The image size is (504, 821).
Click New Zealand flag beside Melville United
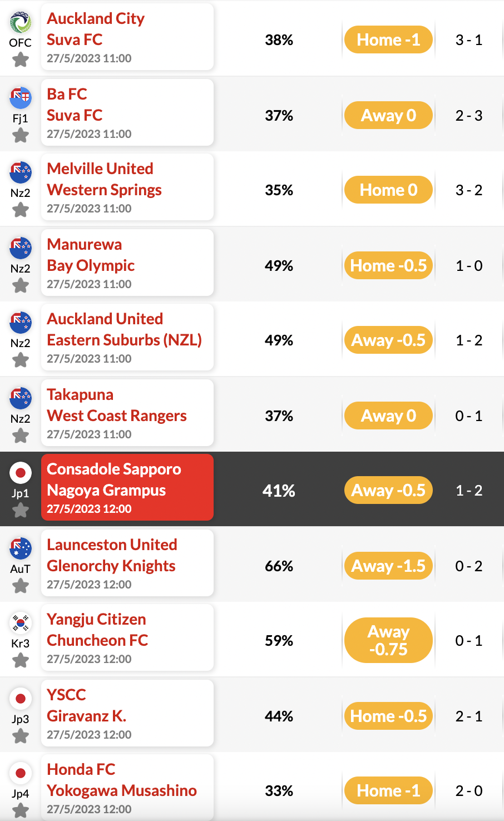[x=21, y=172]
